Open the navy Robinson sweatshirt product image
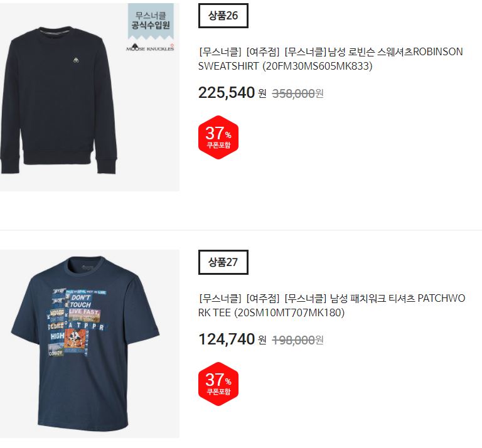This screenshot has width=482, height=448. (x=90, y=97)
